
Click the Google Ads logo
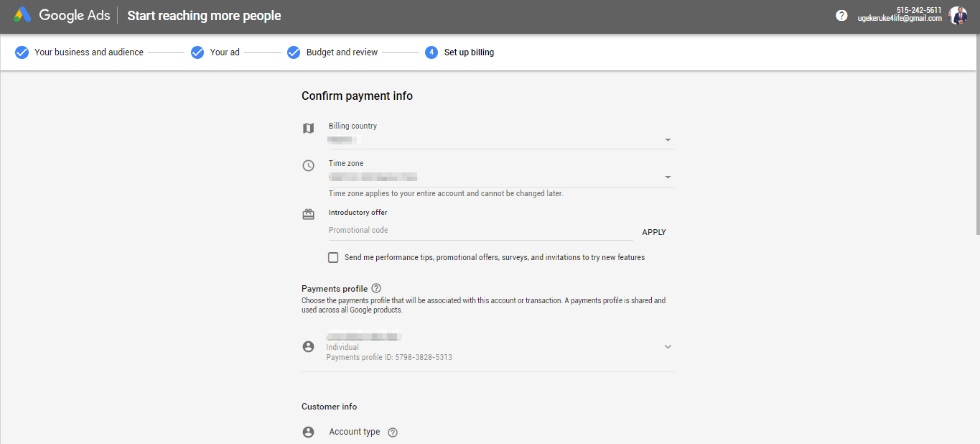(22, 15)
